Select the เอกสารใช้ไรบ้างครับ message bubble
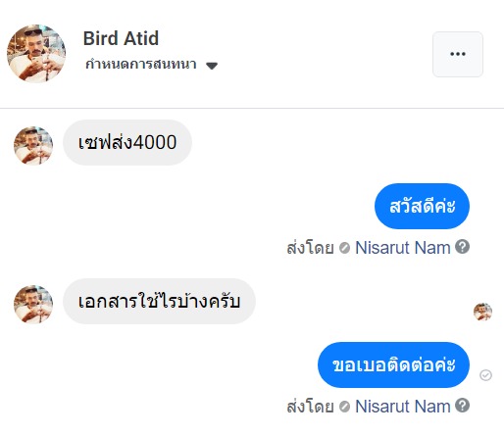 159,301
